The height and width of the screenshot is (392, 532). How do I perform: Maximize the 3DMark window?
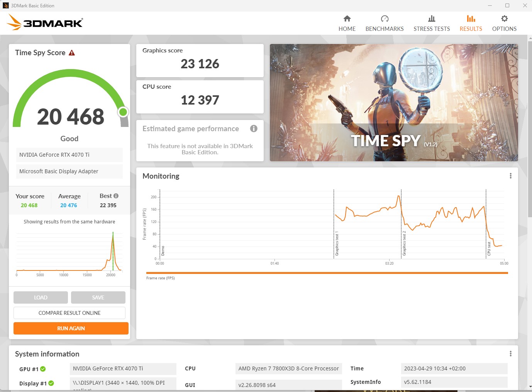click(507, 5)
